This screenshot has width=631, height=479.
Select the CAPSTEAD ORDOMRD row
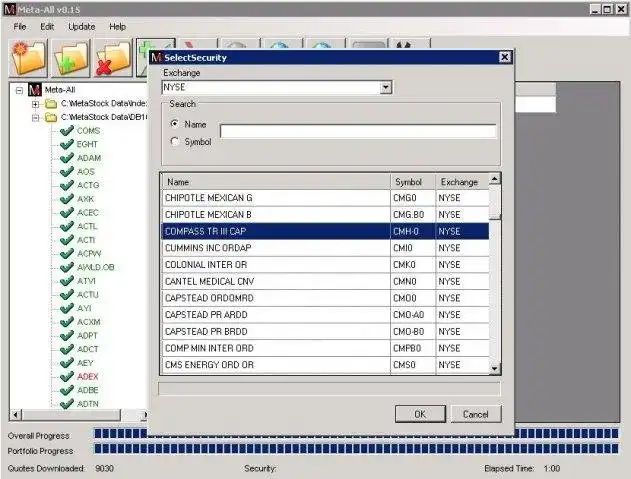click(326, 298)
